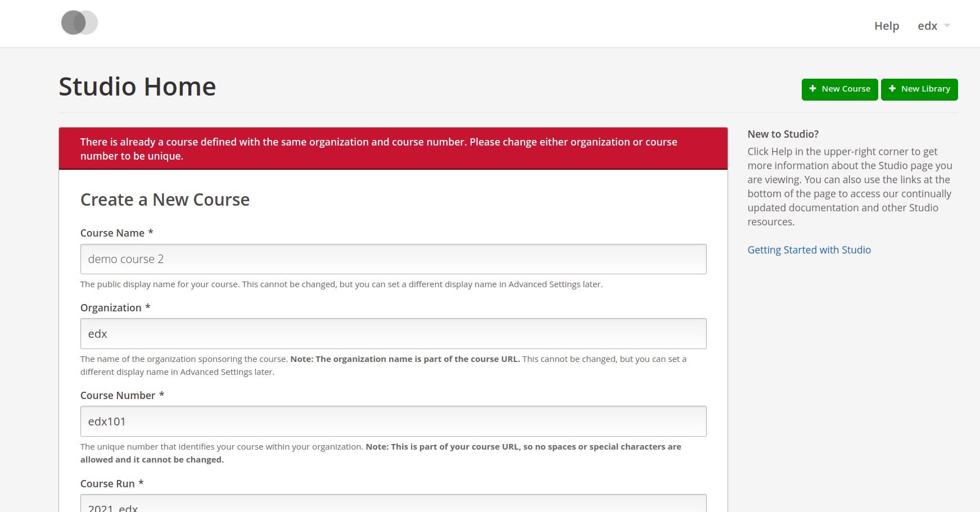980x512 pixels.
Task: Click the Studio Home page heading
Action: pyautogui.click(x=137, y=87)
